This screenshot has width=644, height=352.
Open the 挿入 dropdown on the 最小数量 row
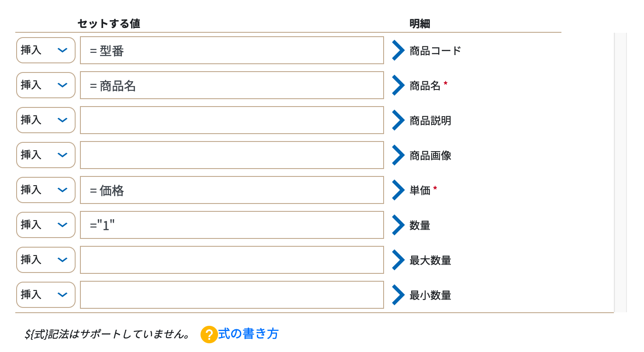[45, 295]
